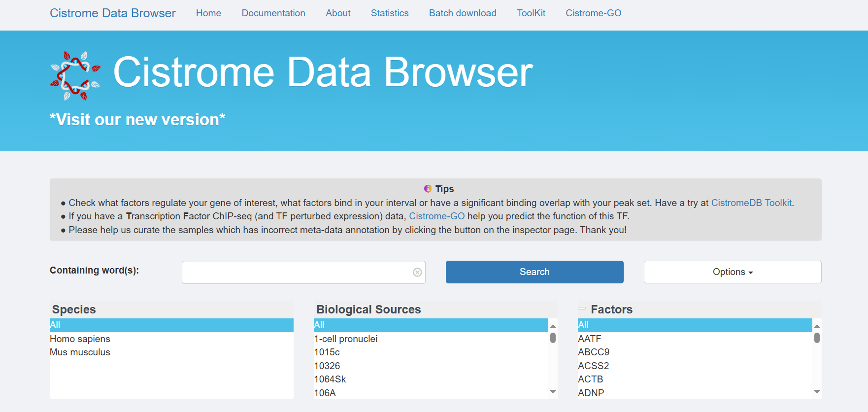Click the Cistrome Data Browser brand link
Viewport: 868px width, 412px height.
[x=113, y=13]
